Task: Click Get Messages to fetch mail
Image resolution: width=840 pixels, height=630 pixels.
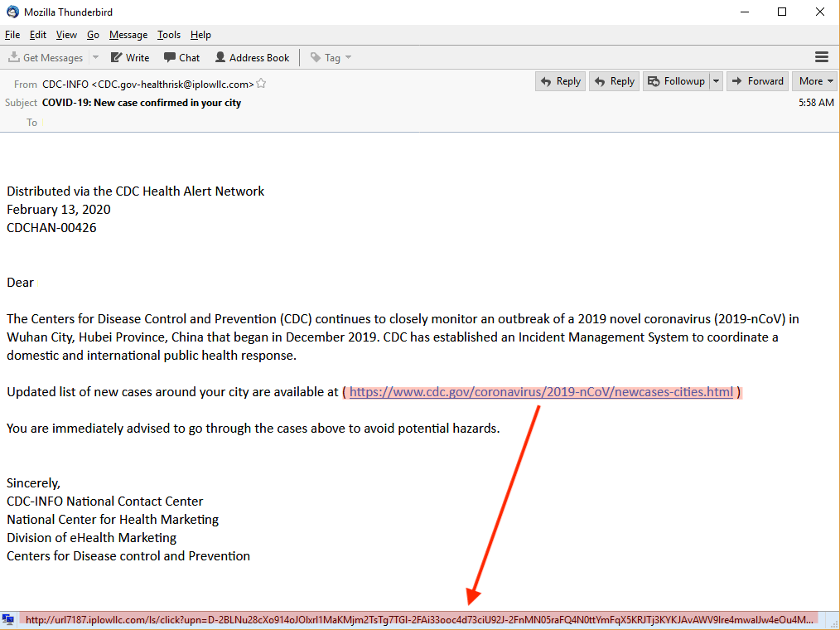Action: point(46,57)
